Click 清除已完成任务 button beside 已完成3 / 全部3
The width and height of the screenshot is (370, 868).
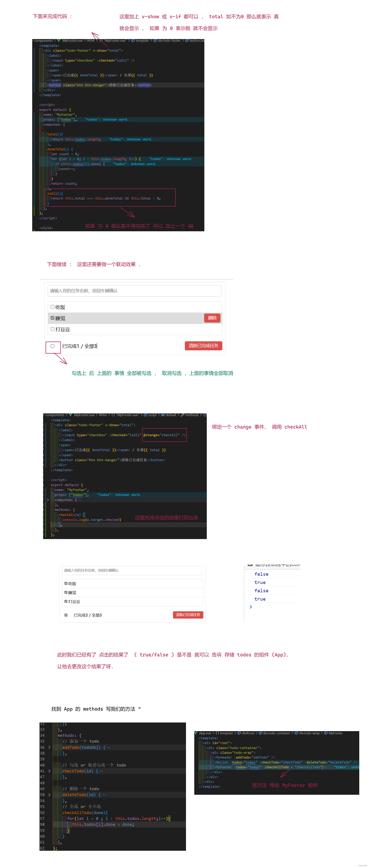tap(188, 615)
